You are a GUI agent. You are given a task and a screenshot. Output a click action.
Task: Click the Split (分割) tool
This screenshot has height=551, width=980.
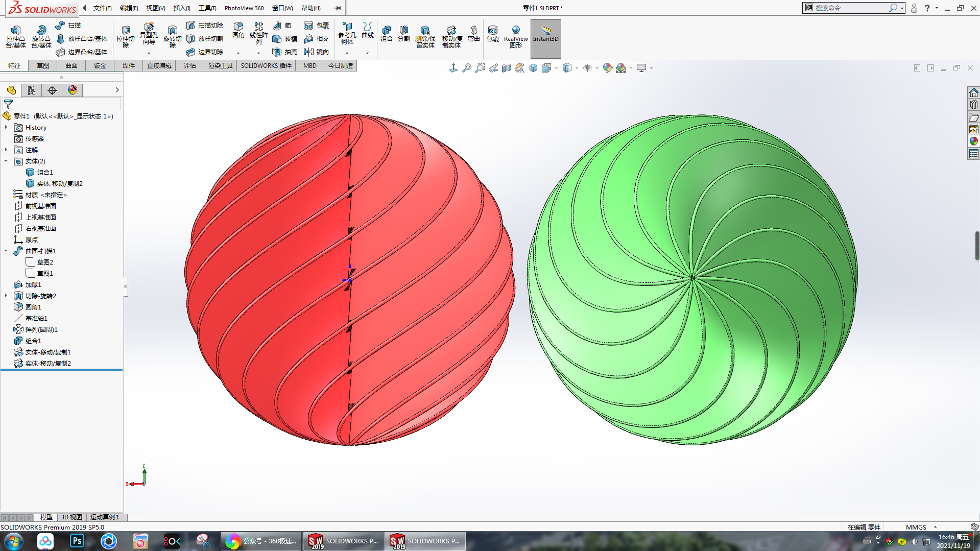404,33
